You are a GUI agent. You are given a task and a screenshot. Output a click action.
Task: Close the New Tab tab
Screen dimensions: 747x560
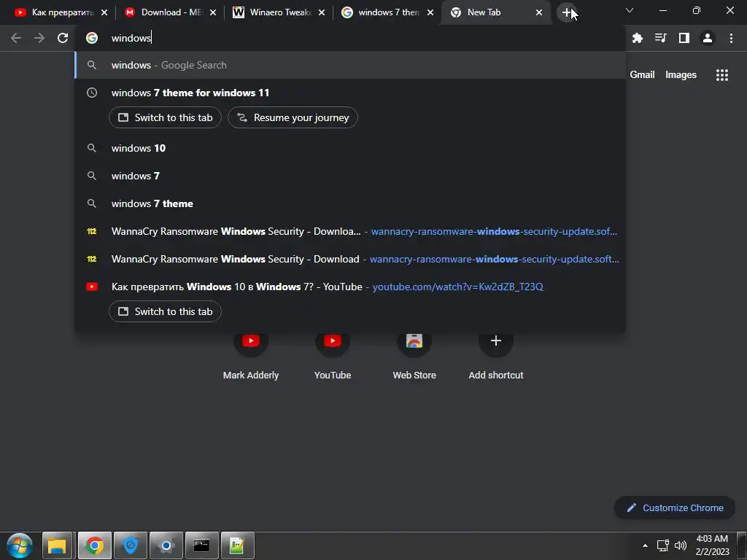539,12
